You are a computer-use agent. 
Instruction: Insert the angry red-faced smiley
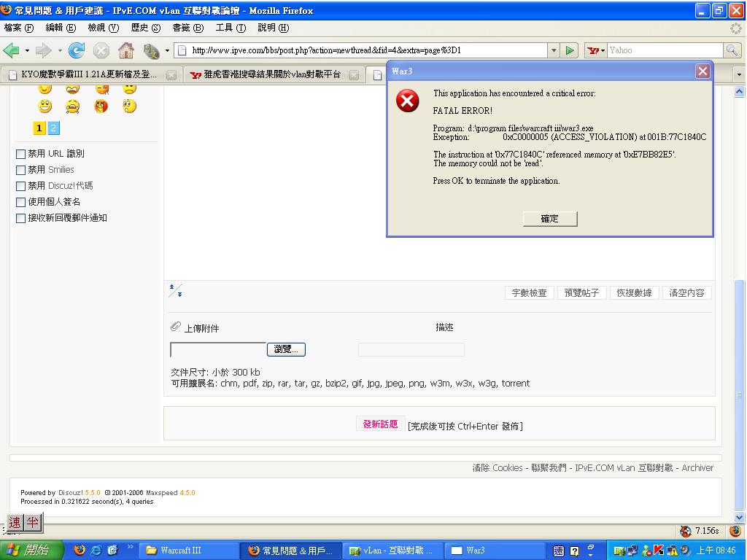(x=101, y=106)
